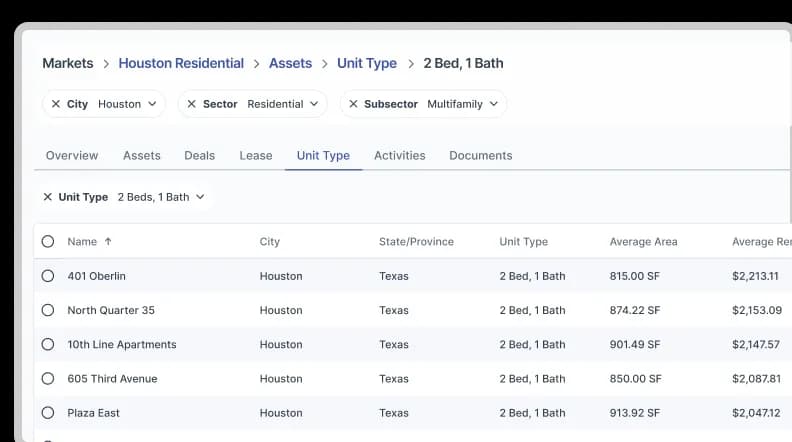Remove the Subsector filter with its X icon

pos(353,104)
